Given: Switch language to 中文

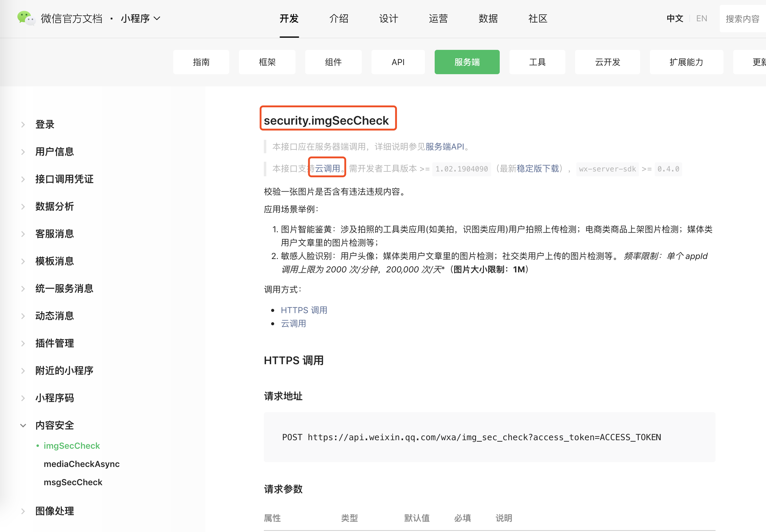Looking at the screenshot, I should (675, 19).
